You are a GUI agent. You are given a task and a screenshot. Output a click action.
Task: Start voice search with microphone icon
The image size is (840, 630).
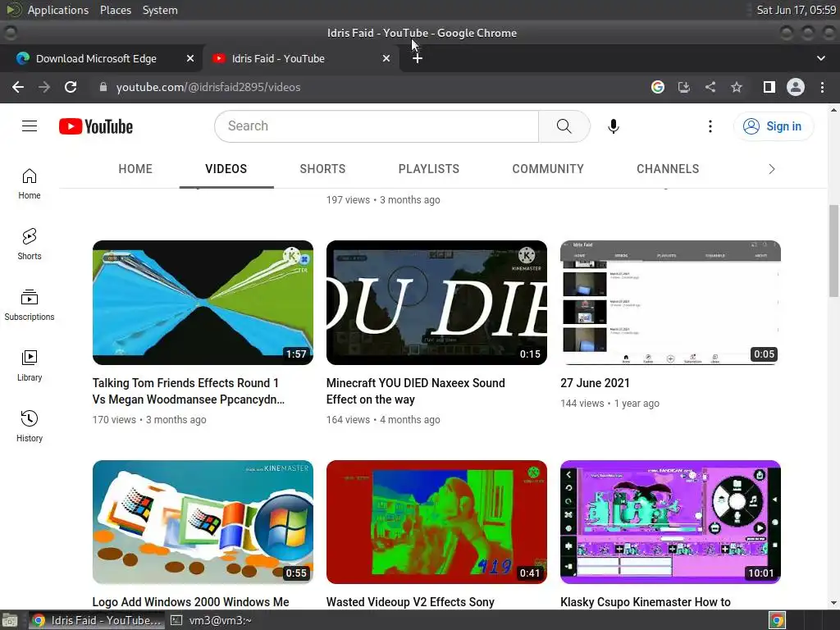[x=614, y=126]
